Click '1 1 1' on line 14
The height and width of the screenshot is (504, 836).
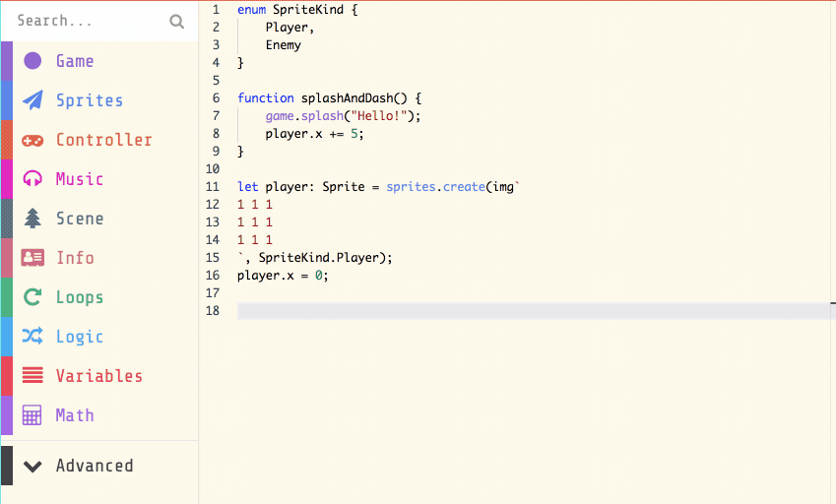point(255,240)
